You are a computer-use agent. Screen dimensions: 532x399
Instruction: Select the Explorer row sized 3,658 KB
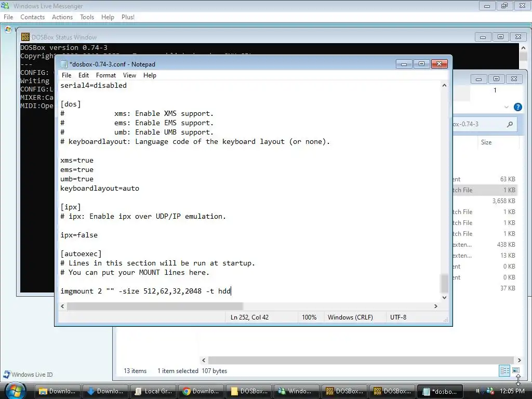pyautogui.click(x=485, y=201)
